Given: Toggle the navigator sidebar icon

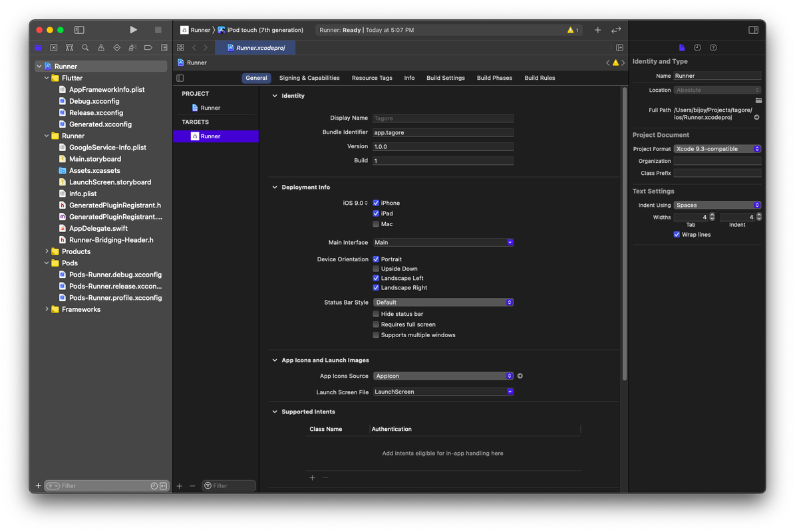Looking at the screenshot, I should 79,30.
